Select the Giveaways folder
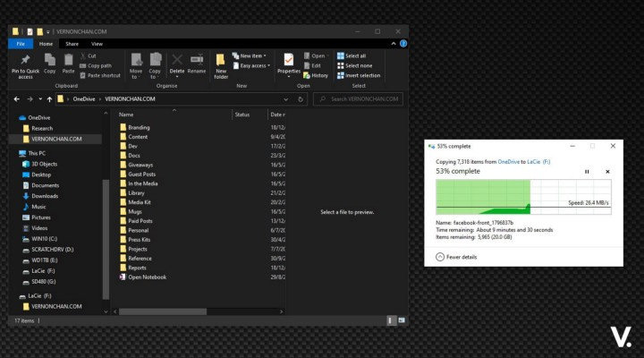The height and width of the screenshot is (358, 644). pyautogui.click(x=140, y=165)
